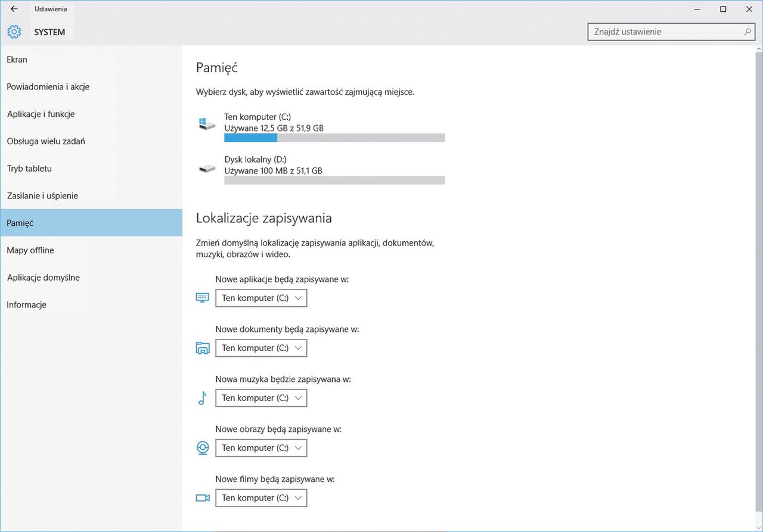This screenshot has width=763, height=532.
Task: Open dropdown for Nowe aplikacje location
Action: 261,298
